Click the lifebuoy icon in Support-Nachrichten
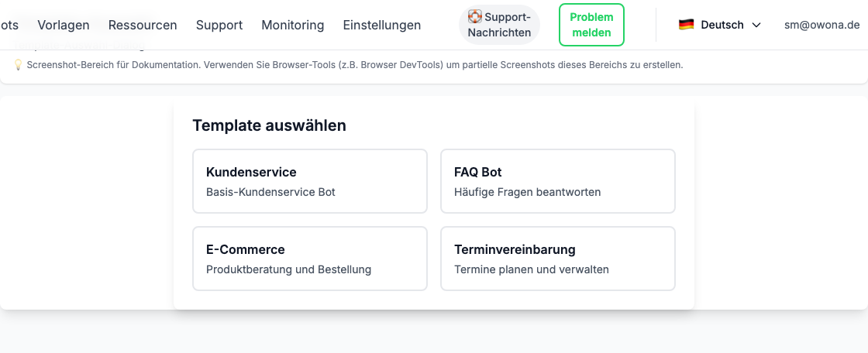868x353 pixels. 475,16
